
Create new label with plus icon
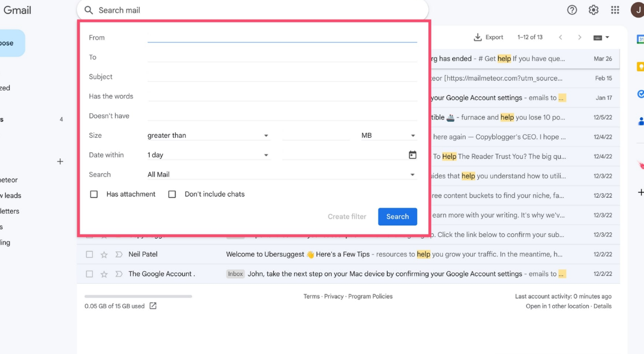[60, 162]
